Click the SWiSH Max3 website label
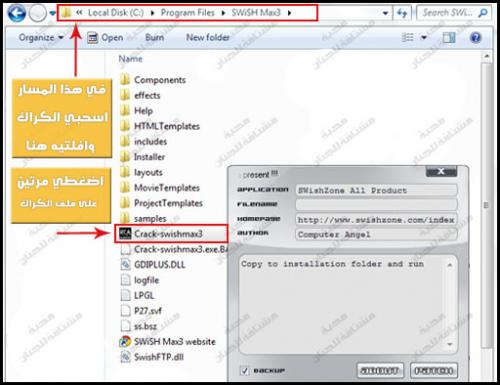 [175, 342]
